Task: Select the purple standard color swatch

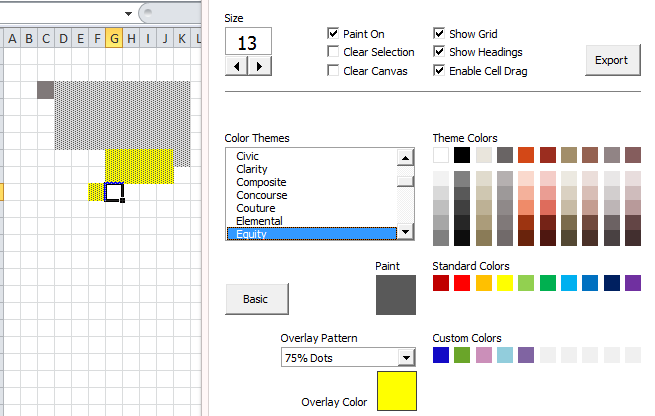Action: tap(632, 283)
